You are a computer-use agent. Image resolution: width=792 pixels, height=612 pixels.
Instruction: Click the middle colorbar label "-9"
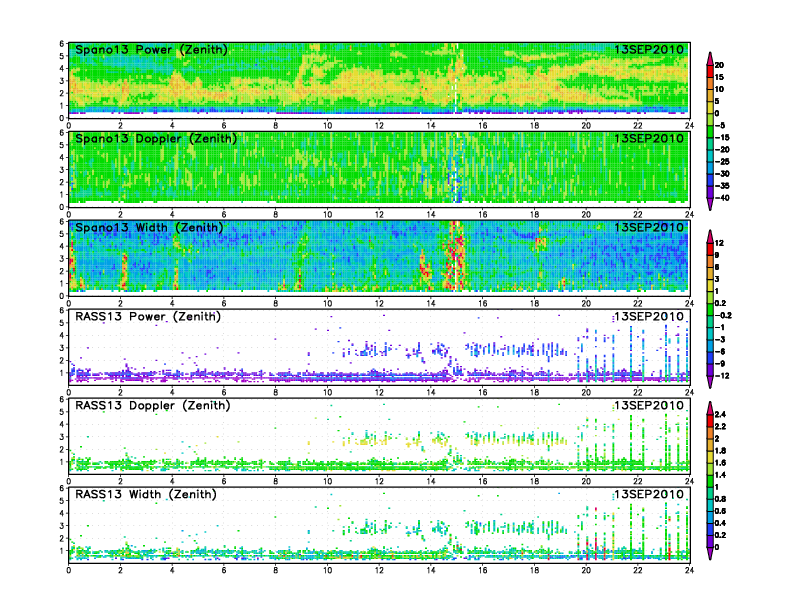pyautogui.click(x=720, y=364)
